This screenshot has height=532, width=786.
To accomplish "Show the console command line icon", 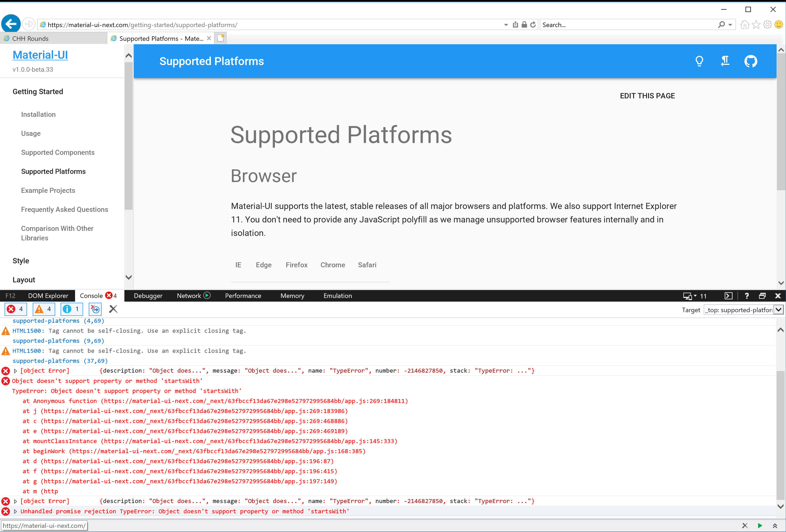I will (x=729, y=296).
